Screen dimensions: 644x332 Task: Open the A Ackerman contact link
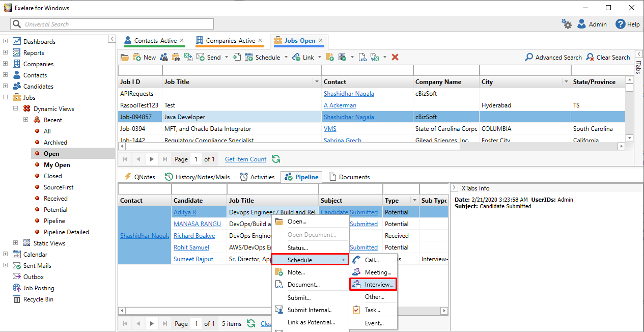pyautogui.click(x=340, y=105)
